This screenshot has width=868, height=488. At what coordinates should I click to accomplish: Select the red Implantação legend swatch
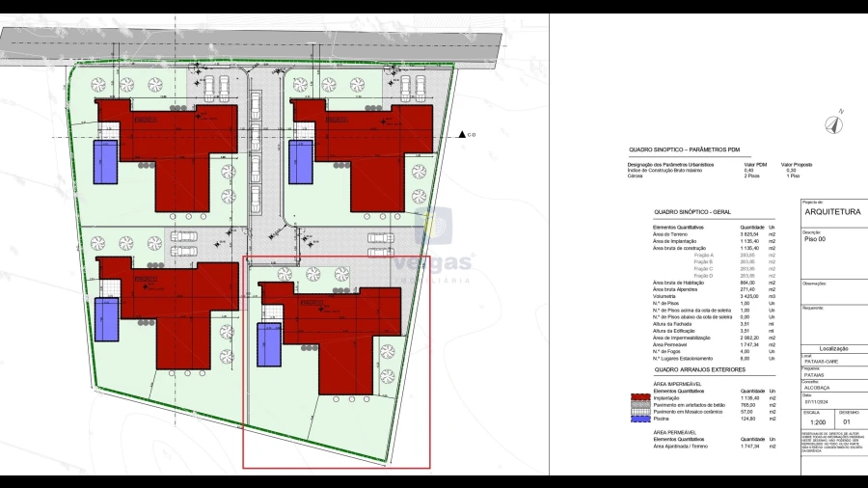pos(637,396)
